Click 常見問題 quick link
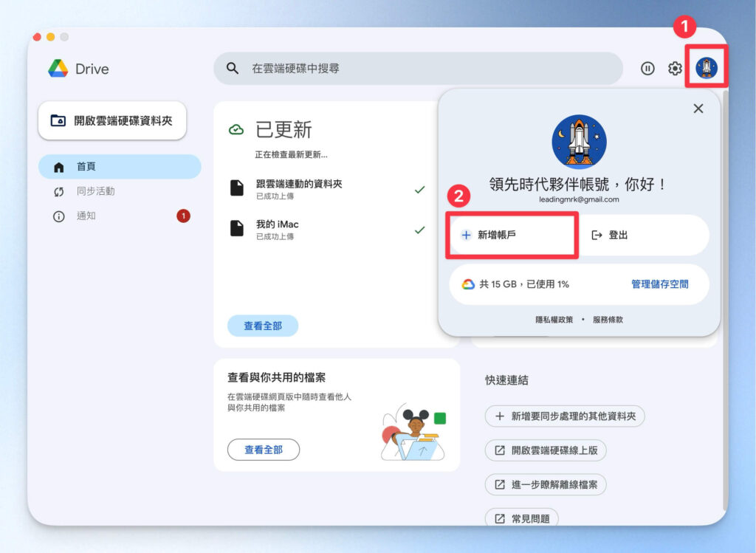 coord(522,518)
